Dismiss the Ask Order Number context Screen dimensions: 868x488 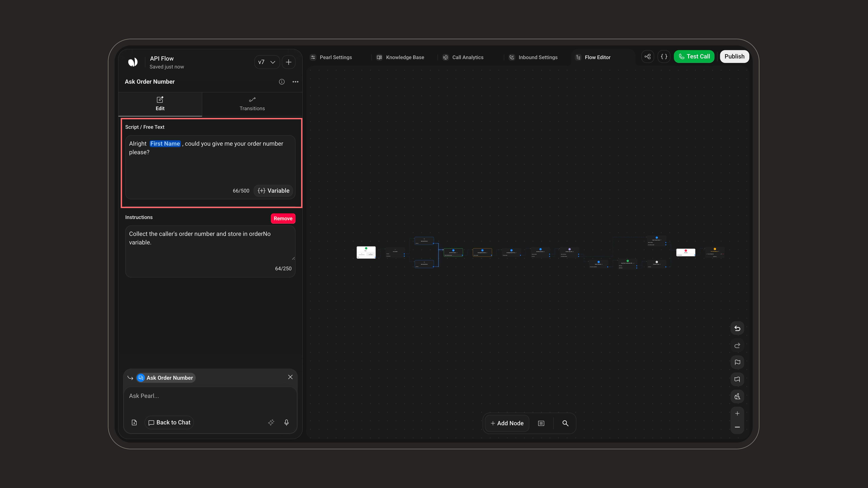coord(290,377)
